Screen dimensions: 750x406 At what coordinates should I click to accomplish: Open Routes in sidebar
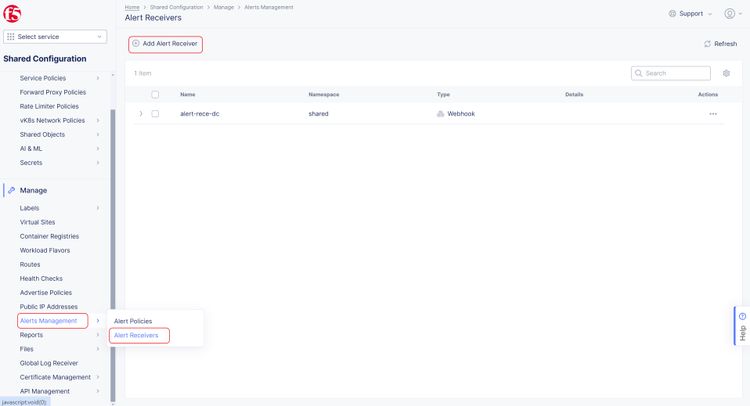click(x=30, y=264)
